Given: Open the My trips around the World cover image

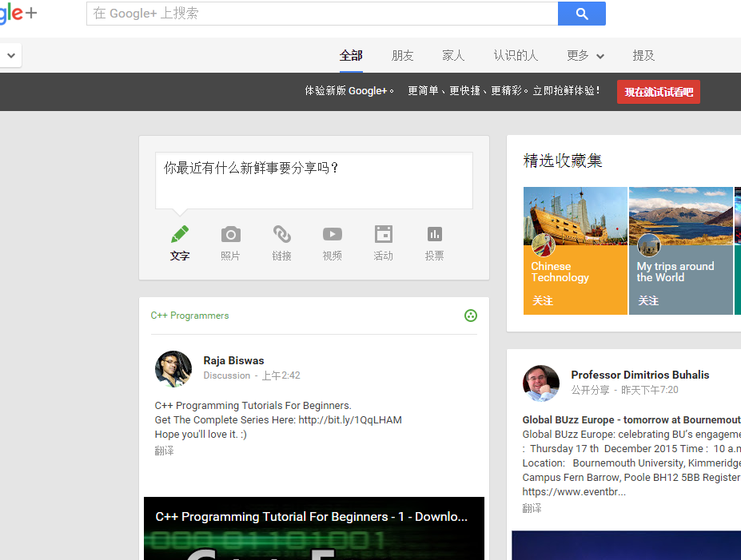Looking at the screenshot, I should 681,216.
